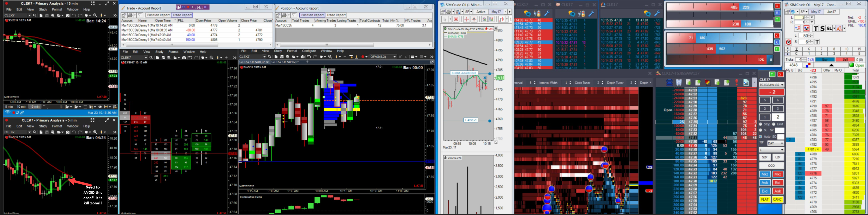The width and height of the screenshot is (868, 215).
Task: Click the undo arrow in the 15 min chart toolbar
Action: tap(74, 15)
